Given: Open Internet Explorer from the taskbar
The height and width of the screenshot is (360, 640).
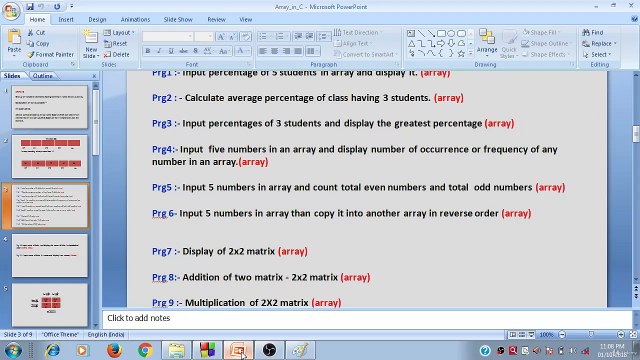Looking at the screenshot, I should (x=52, y=350).
